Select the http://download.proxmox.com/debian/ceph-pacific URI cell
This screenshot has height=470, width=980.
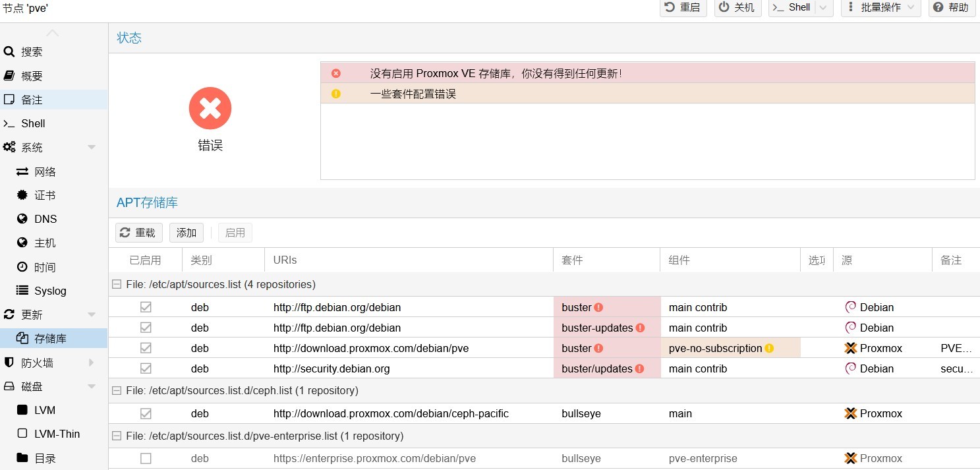(x=391, y=413)
